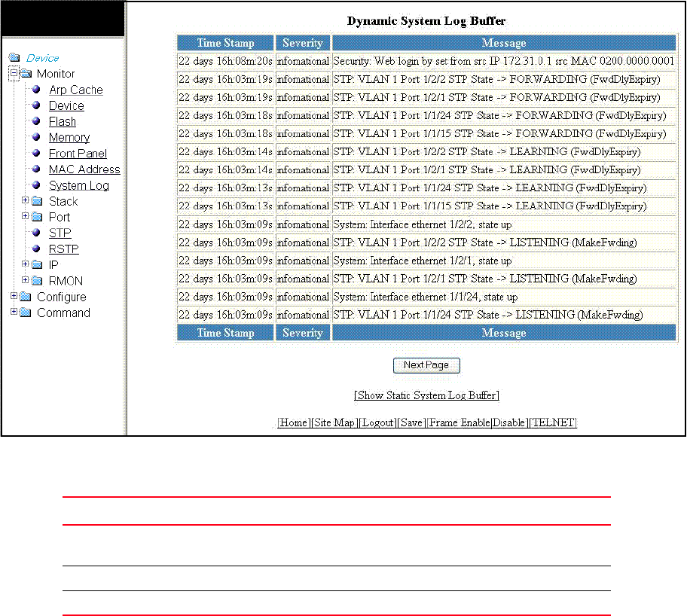Image resolution: width=687 pixels, height=616 pixels.
Task: Open the RSTP link
Action: [x=63, y=249]
